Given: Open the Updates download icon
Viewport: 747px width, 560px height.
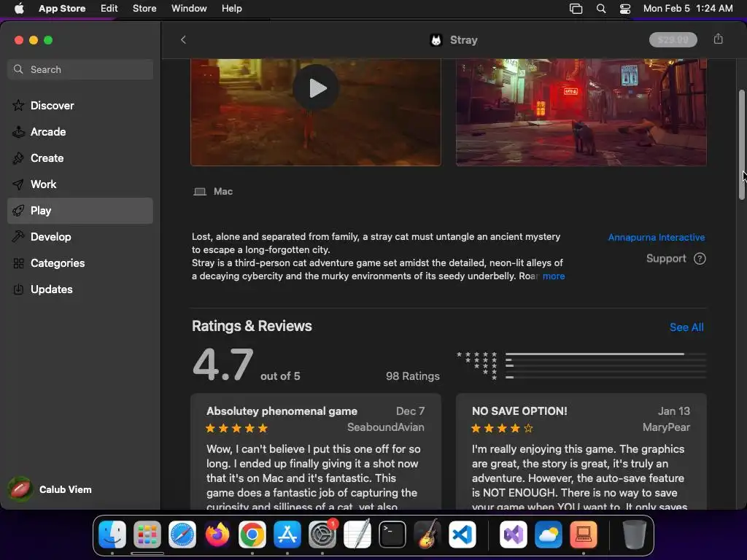Looking at the screenshot, I should (x=18, y=289).
